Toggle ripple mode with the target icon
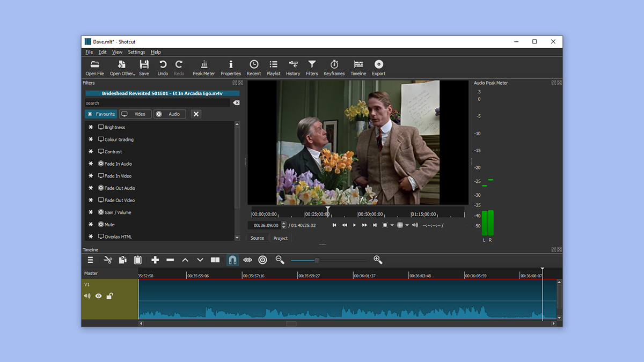 coord(262,260)
